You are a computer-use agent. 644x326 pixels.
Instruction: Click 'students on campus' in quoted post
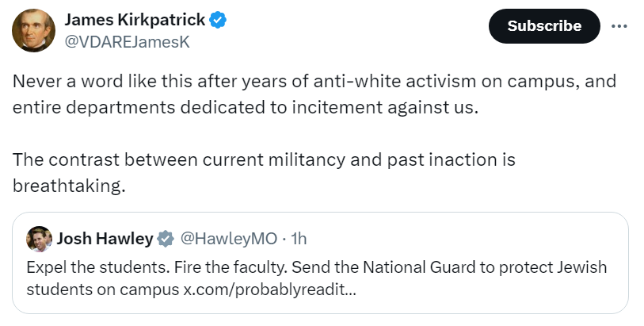(103, 290)
